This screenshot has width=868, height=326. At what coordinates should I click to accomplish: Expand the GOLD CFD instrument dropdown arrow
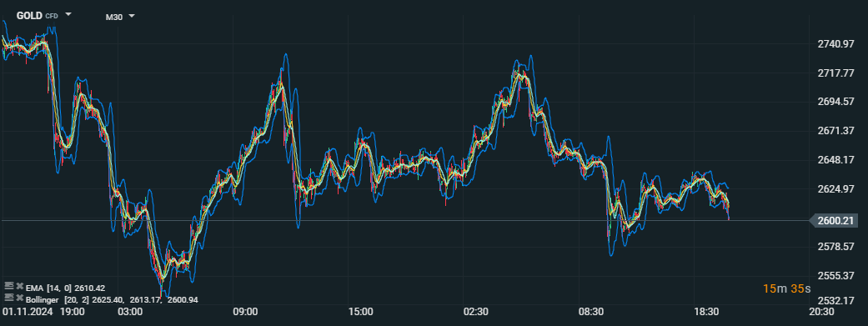(68, 14)
